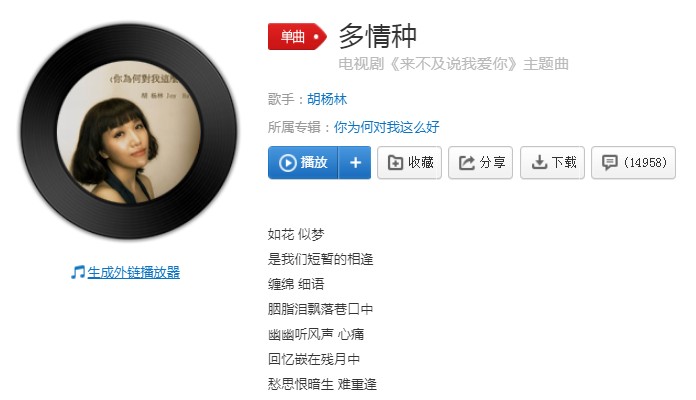Click the comment count (14958)
The image size is (696, 400).
click(x=645, y=162)
